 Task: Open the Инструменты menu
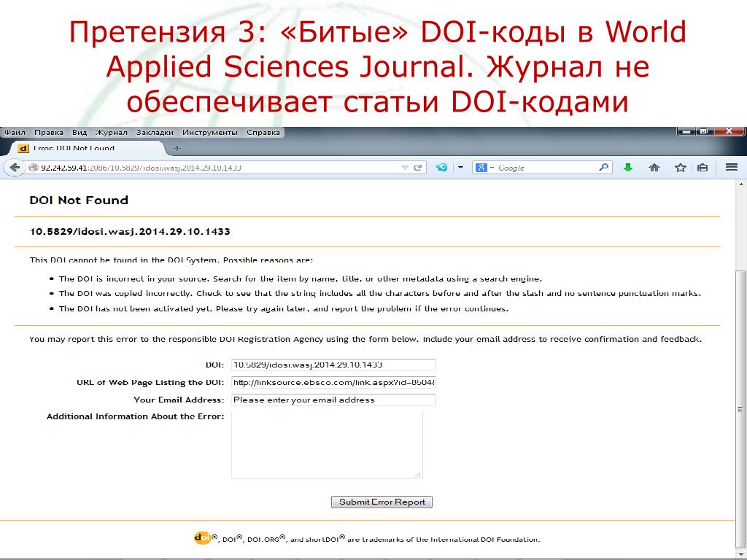pyautogui.click(x=209, y=133)
